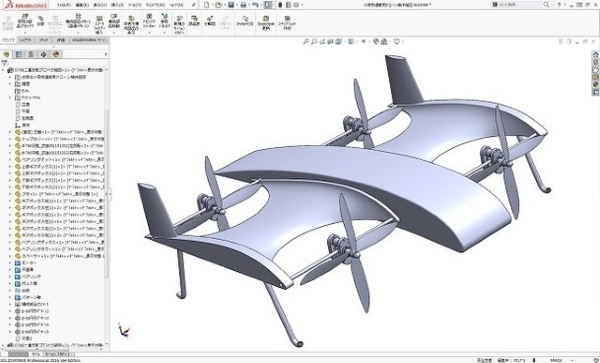This screenshot has height=363, width=600.
Task: Click the Print icon in the top toolbar
Action: pos(243,5)
